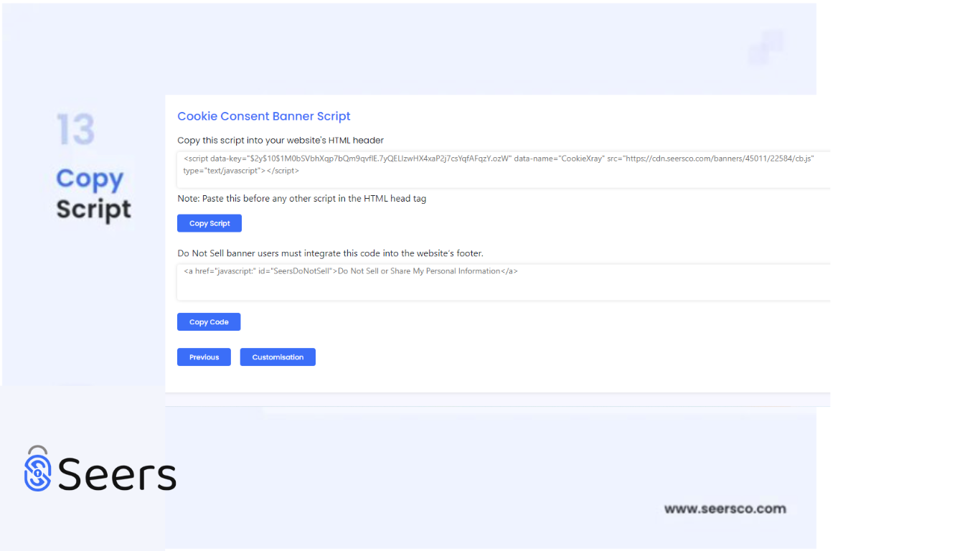Viewport: 980px width, 551px height.
Task: Click the Copy Script button
Action: (209, 223)
